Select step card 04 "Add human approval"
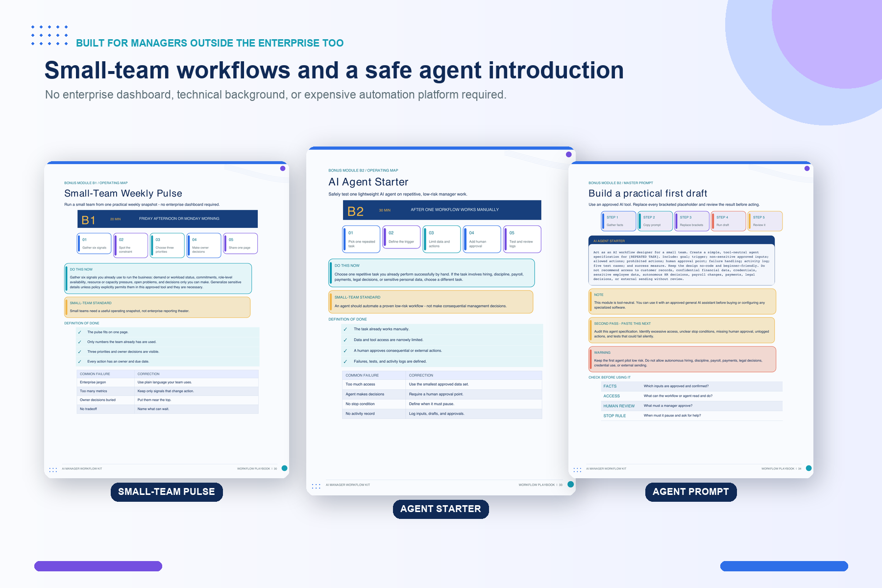 (x=482, y=239)
